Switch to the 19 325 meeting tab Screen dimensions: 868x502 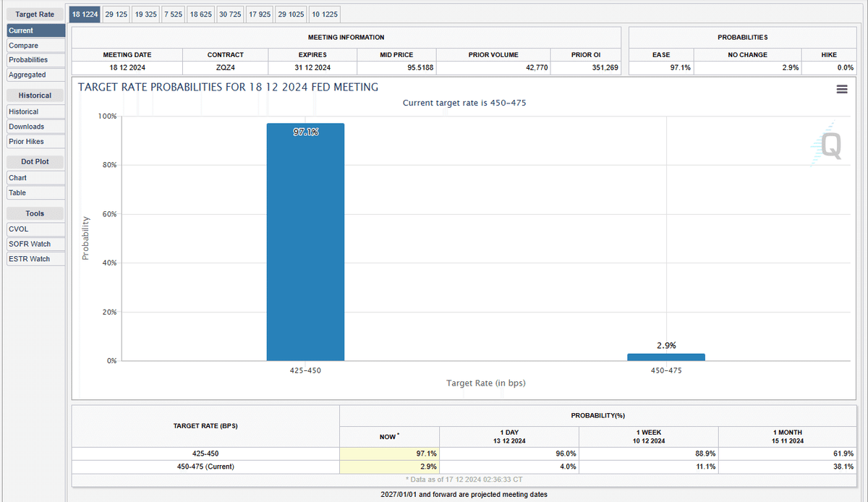(x=146, y=14)
